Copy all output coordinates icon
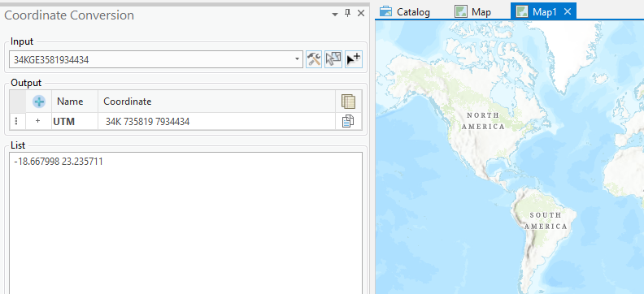This screenshot has width=644, height=294. pos(348,102)
